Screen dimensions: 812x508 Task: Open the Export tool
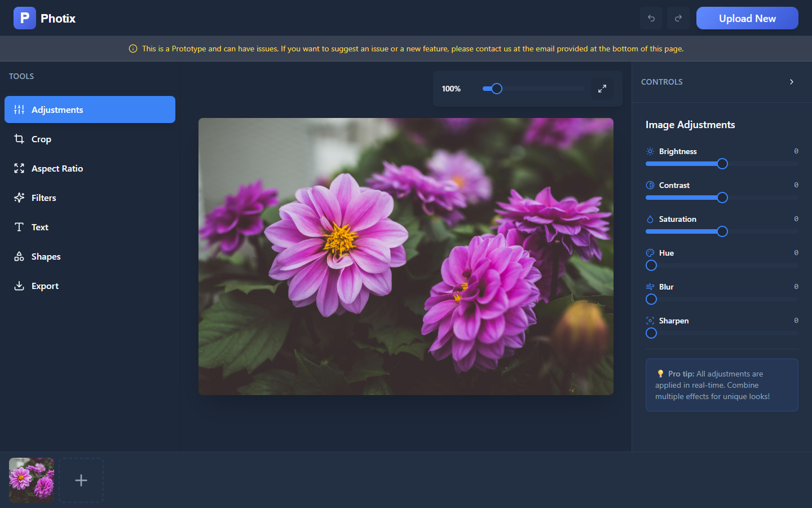click(x=45, y=286)
